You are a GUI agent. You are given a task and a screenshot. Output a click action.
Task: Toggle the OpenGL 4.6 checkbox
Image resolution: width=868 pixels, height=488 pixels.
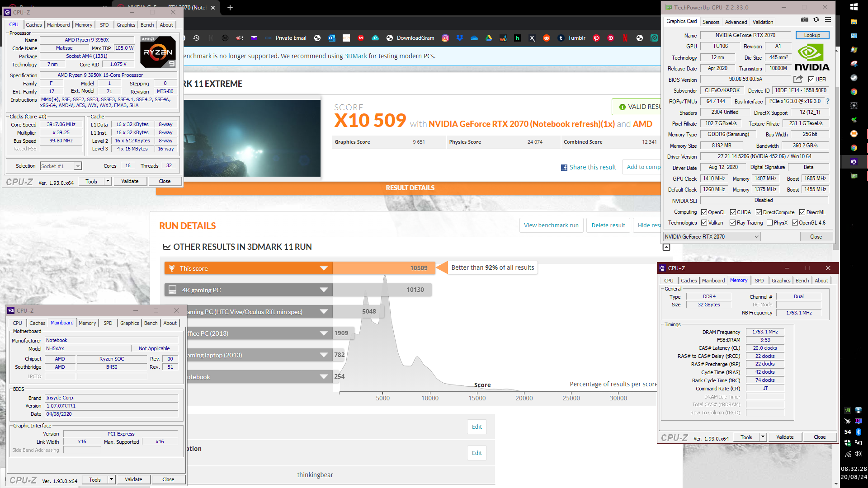pyautogui.click(x=795, y=223)
